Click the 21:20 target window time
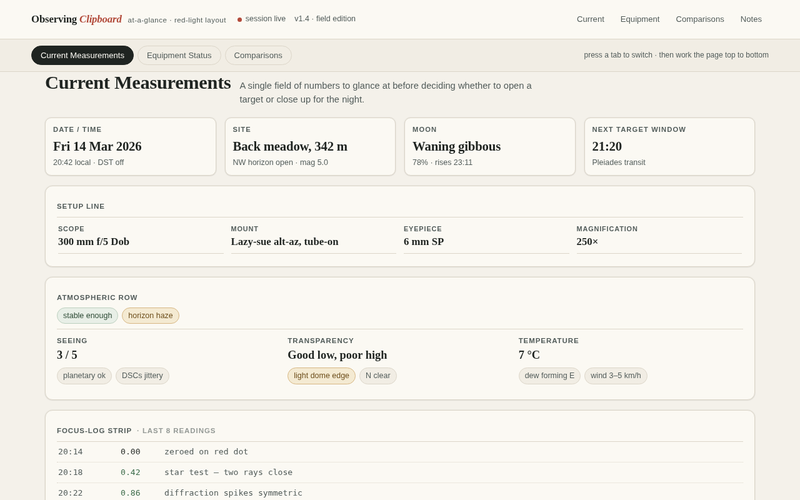The image size is (800, 500). 607,146
